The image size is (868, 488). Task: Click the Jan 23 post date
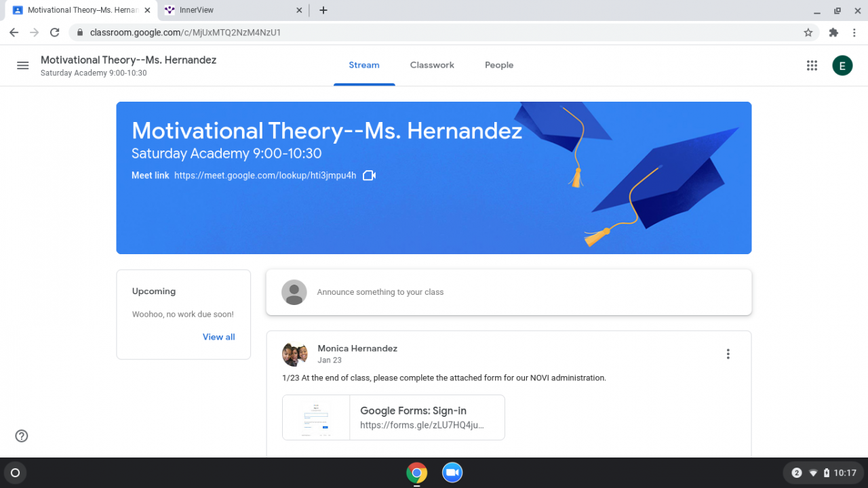(x=330, y=361)
